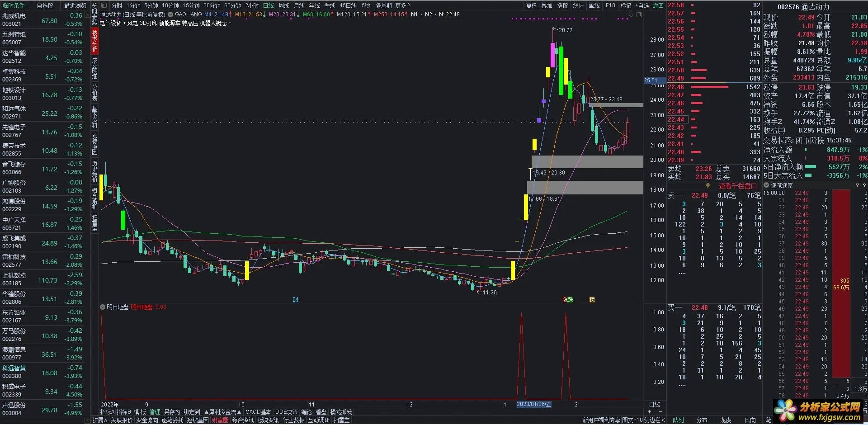868x425 pixels.
Task: Expand 更多 periods menu
Action: (x=403, y=5)
